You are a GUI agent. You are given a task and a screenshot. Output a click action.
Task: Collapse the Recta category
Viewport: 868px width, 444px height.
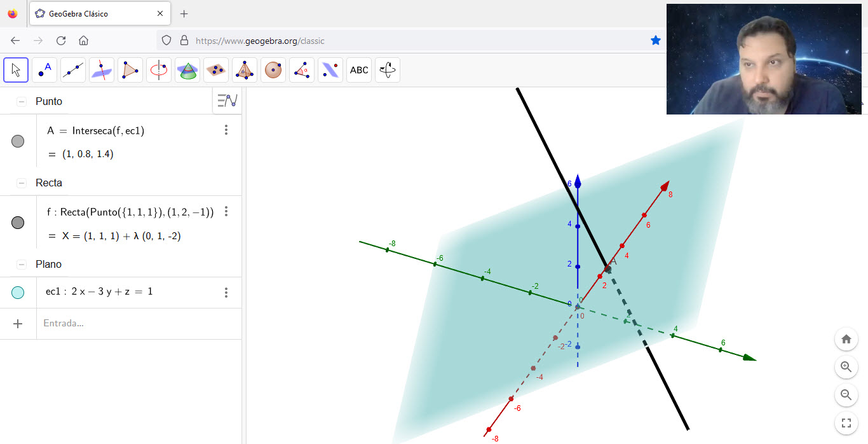point(22,183)
